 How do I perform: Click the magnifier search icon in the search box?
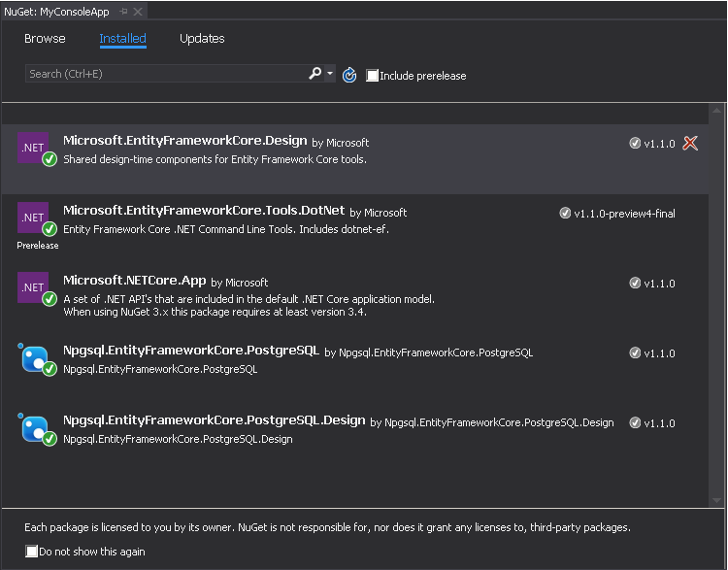(314, 74)
